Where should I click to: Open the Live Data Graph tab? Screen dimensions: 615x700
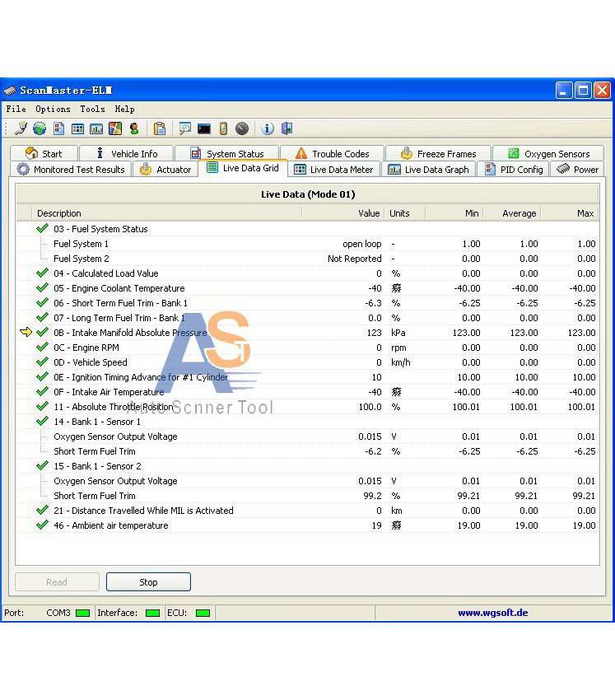coord(429,170)
